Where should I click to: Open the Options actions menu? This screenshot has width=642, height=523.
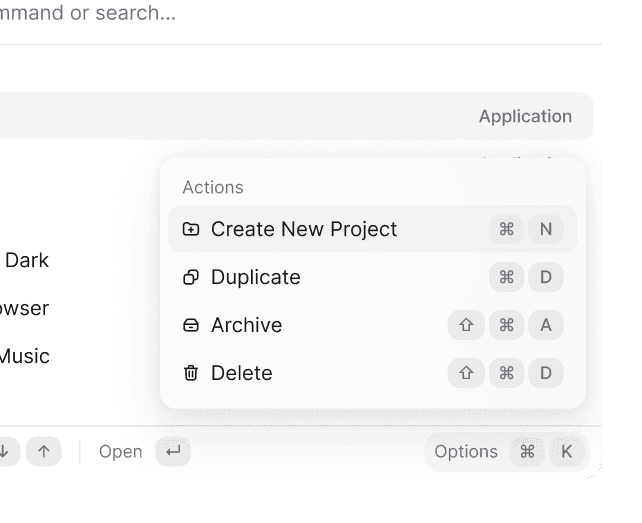[x=466, y=452]
